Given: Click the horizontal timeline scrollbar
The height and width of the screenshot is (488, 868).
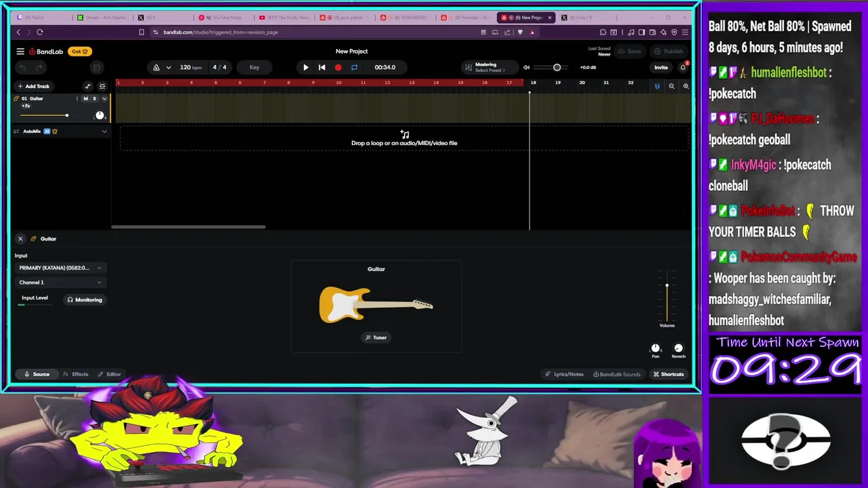Looking at the screenshot, I should [189, 227].
